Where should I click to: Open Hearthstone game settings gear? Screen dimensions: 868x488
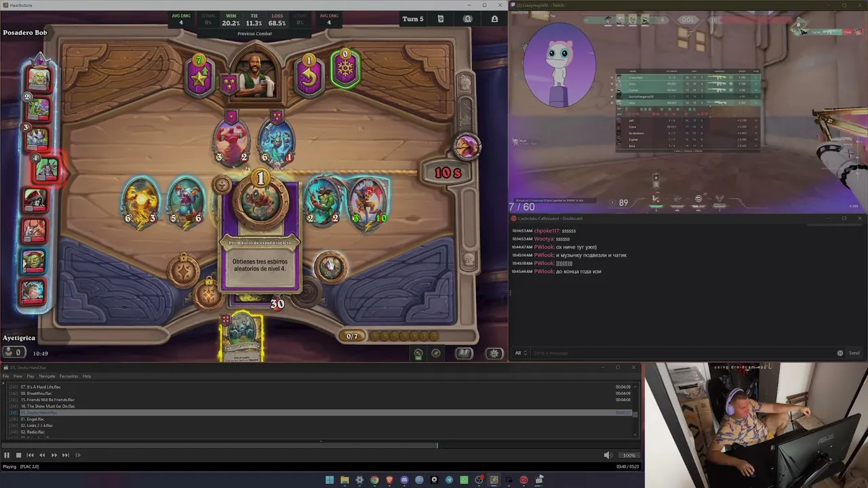(494, 353)
